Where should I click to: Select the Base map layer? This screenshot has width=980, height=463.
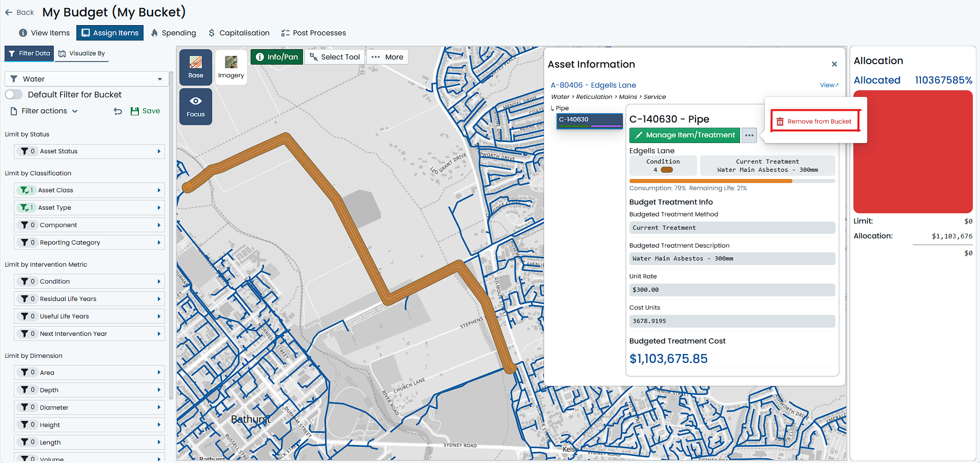(x=196, y=67)
